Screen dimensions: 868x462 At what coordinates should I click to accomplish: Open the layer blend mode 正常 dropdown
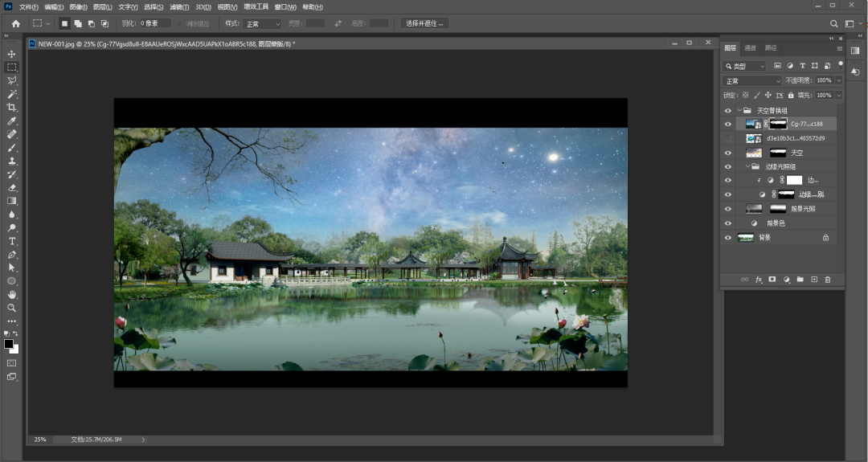pyautogui.click(x=751, y=81)
